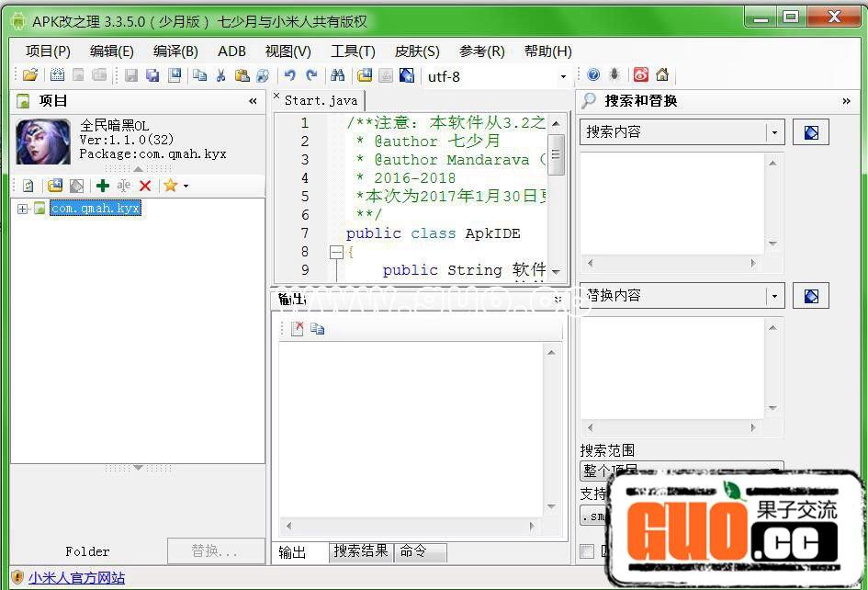Rename the selected item in project toolbar
868x590 pixels.
124,186
